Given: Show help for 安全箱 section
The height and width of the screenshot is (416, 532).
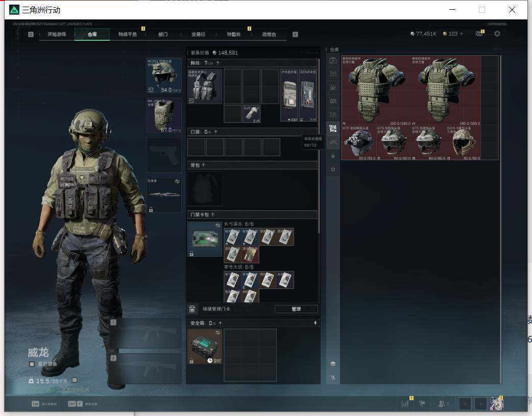Looking at the screenshot, I should (220, 324).
